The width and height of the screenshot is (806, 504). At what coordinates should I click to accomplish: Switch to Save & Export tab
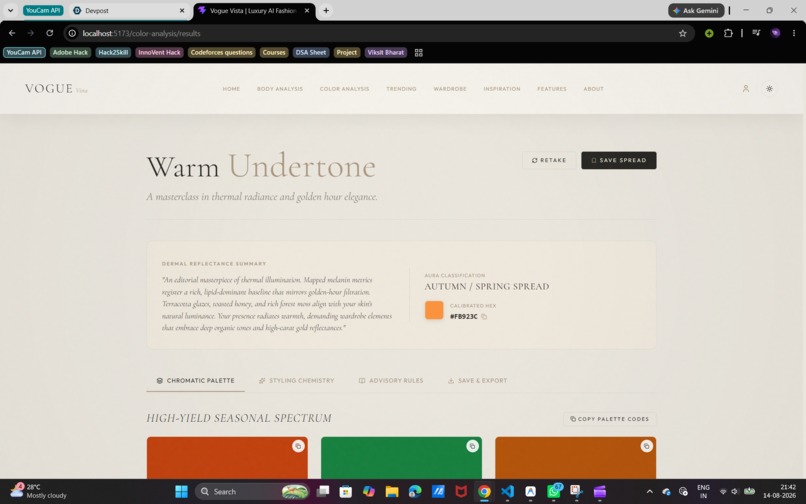click(477, 381)
